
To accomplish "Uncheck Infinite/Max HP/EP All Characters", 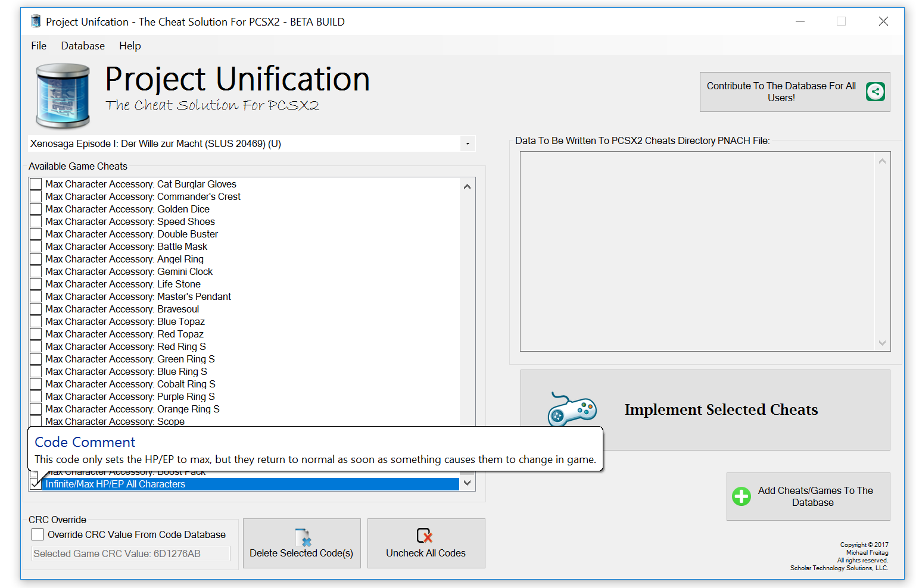I will click(36, 484).
